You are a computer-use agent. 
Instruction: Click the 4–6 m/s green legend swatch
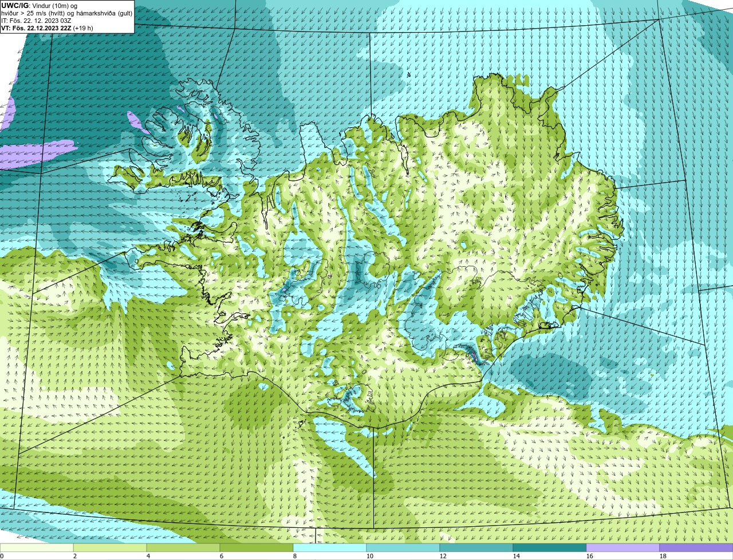(183, 548)
